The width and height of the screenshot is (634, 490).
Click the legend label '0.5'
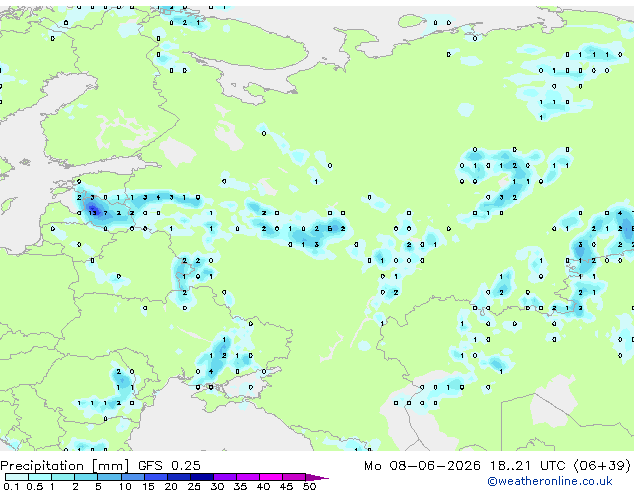tap(34, 486)
